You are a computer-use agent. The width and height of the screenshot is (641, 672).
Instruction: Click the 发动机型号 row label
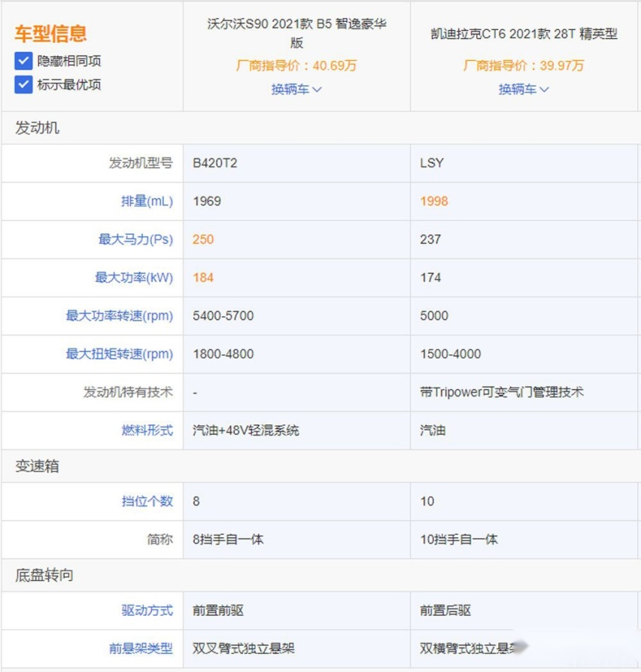click(x=141, y=163)
